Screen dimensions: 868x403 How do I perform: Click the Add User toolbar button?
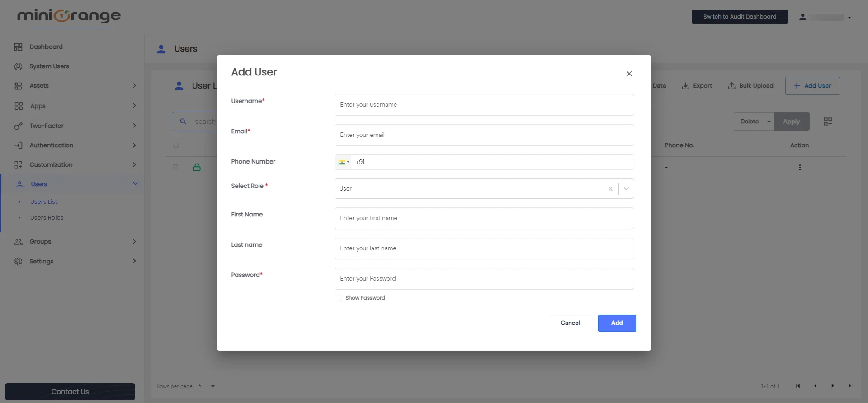pos(812,86)
